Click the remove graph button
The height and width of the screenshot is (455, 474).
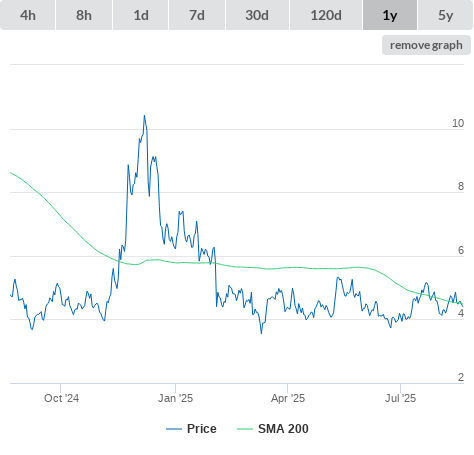click(426, 45)
